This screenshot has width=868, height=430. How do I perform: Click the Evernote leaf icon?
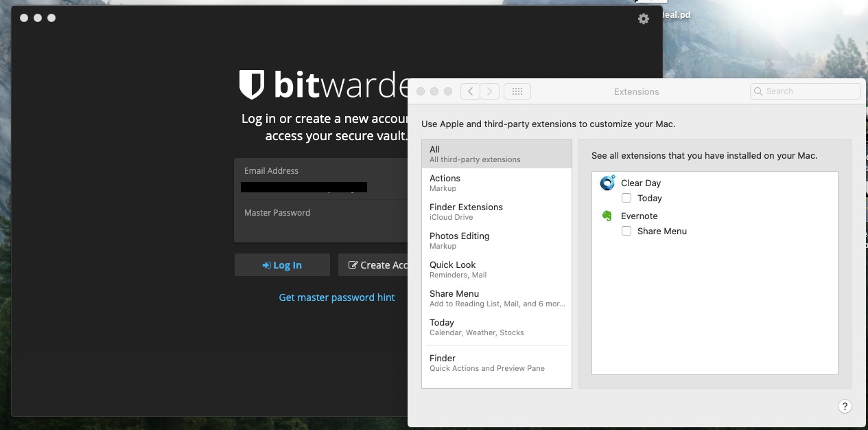607,216
